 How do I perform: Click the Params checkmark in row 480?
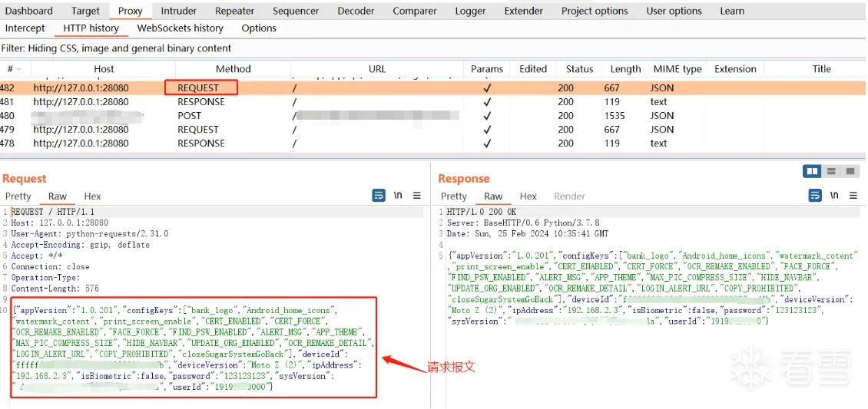[x=487, y=116]
